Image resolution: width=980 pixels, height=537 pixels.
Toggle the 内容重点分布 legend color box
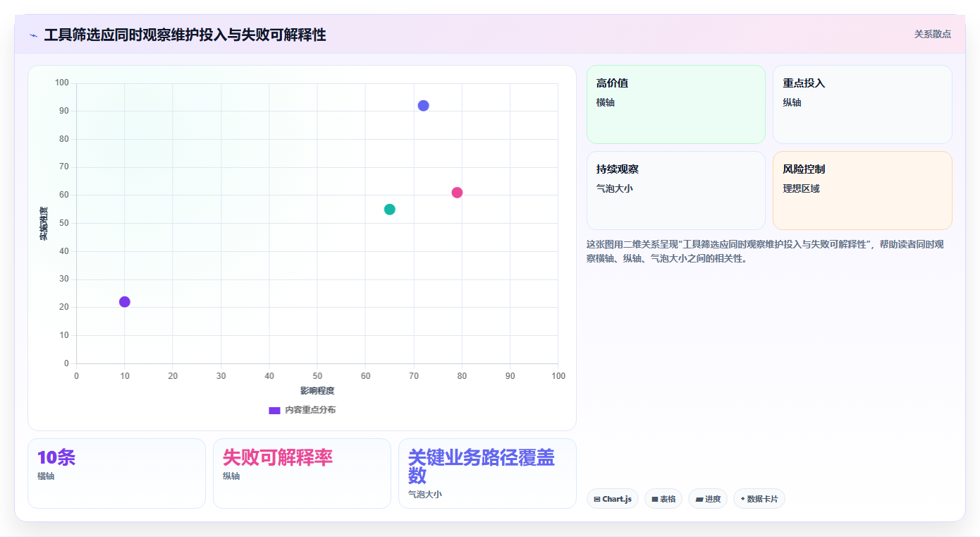(274, 410)
